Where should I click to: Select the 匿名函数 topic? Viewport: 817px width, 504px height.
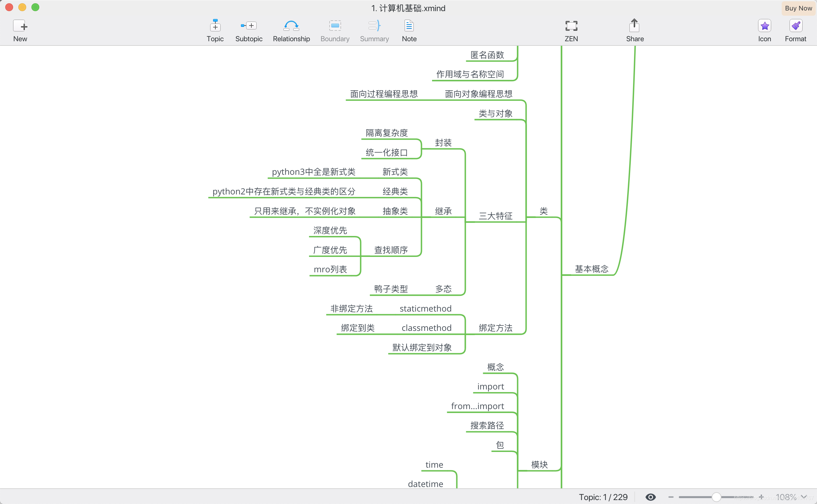pyautogui.click(x=487, y=55)
